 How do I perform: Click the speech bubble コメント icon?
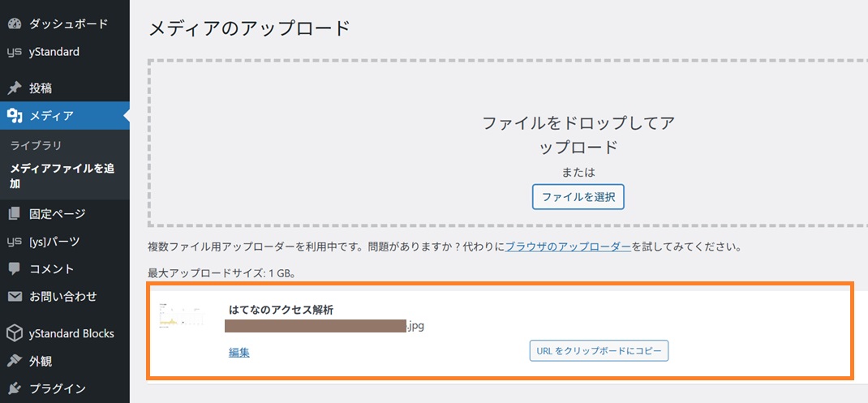click(x=14, y=268)
